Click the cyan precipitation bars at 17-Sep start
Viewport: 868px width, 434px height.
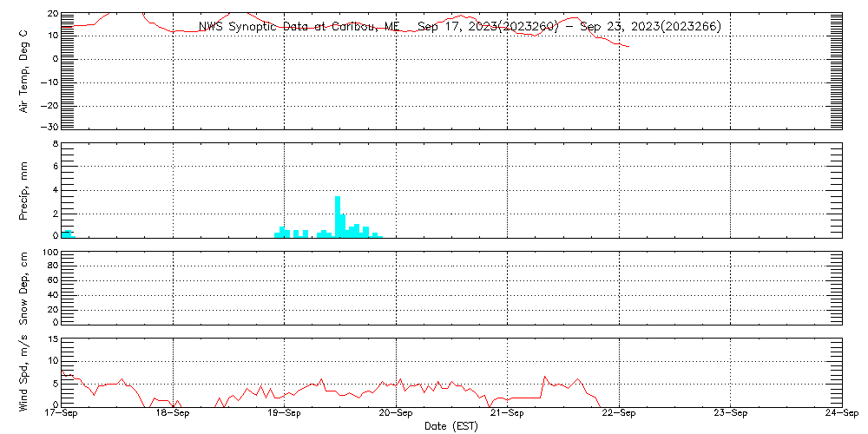tap(68, 233)
